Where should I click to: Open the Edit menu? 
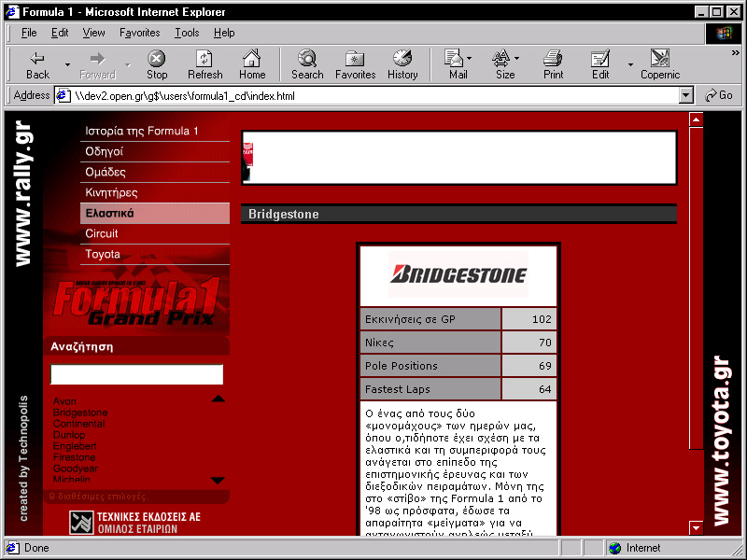tap(60, 33)
